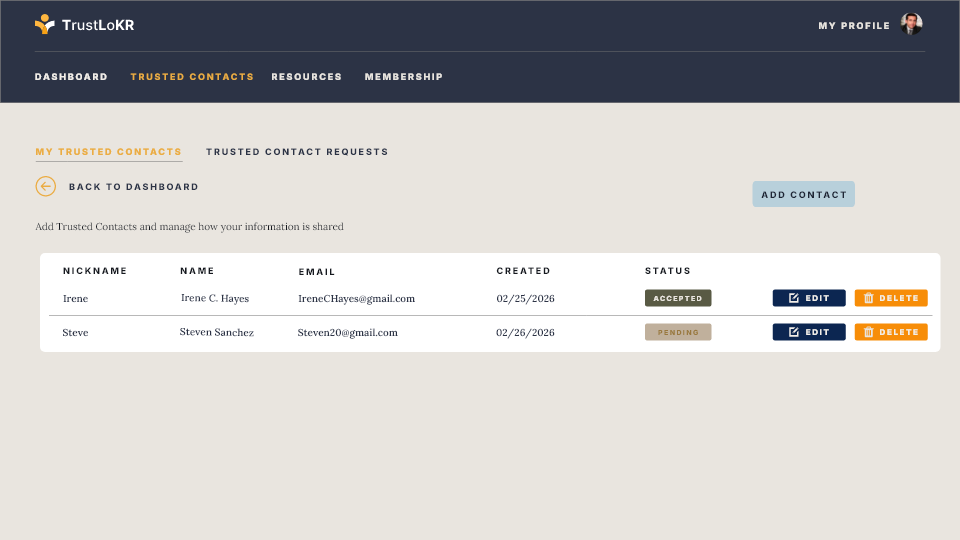Click the back arrow circle icon
Screen dimensions: 960x540
click(x=45, y=186)
